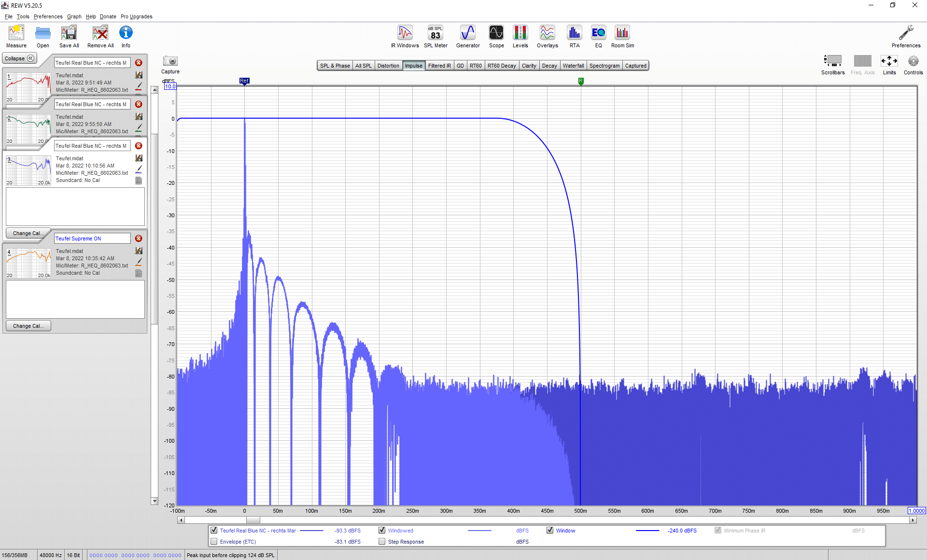
Task: Edit the name field of measurement 2
Action: tap(92, 104)
